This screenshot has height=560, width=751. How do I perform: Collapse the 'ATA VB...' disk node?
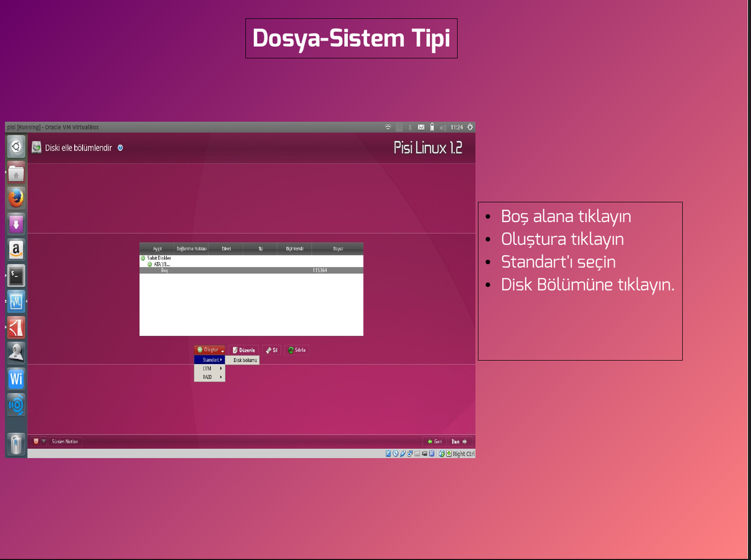[x=150, y=264]
